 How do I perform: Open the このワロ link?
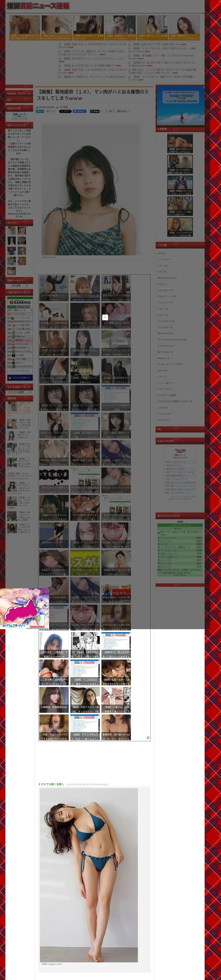(x=162, y=377)
